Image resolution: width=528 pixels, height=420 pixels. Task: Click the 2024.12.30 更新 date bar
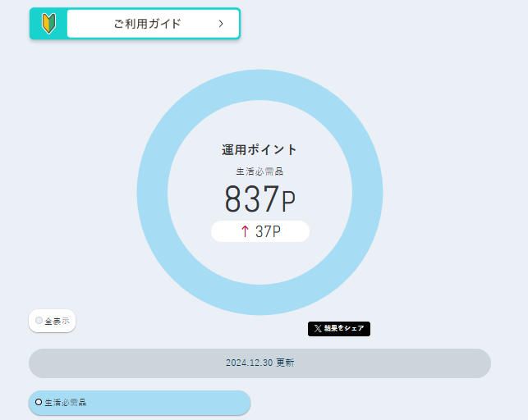[x=259, y=363]
